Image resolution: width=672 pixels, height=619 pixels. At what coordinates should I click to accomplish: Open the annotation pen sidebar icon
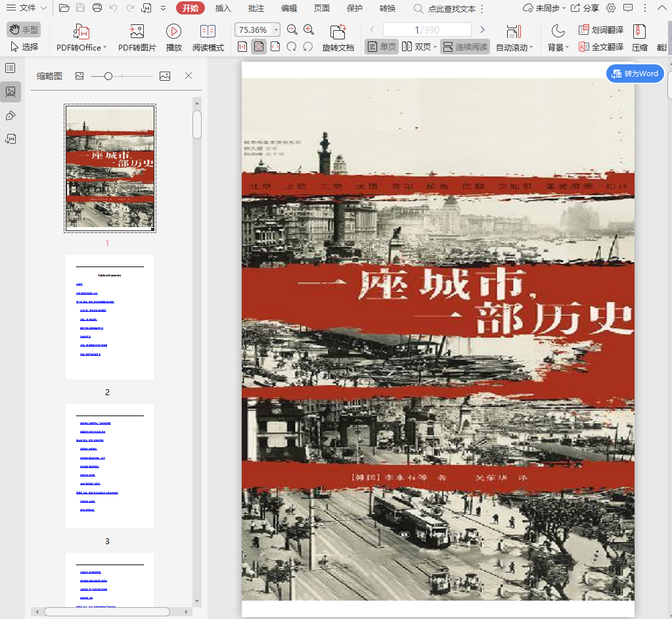pos(11,116)
